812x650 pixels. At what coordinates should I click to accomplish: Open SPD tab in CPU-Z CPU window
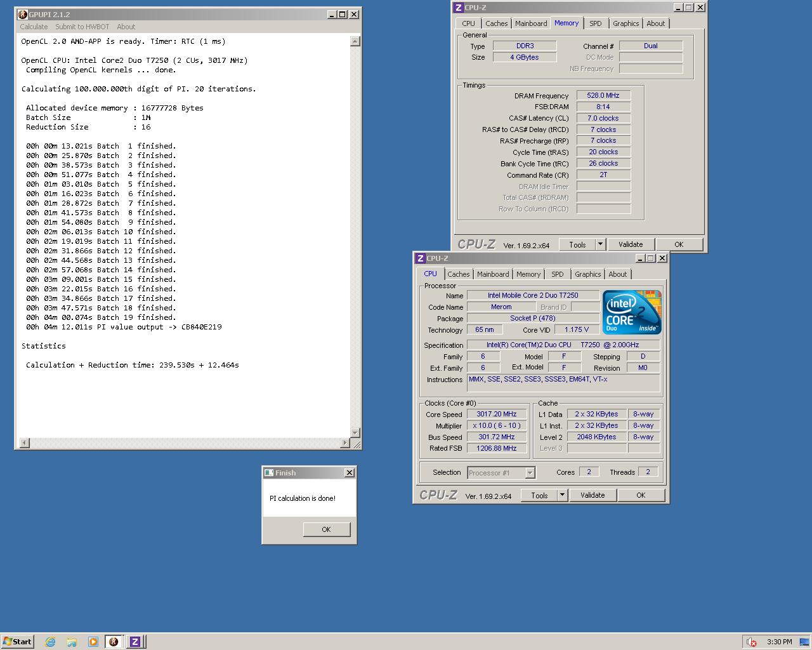point(558,274)
